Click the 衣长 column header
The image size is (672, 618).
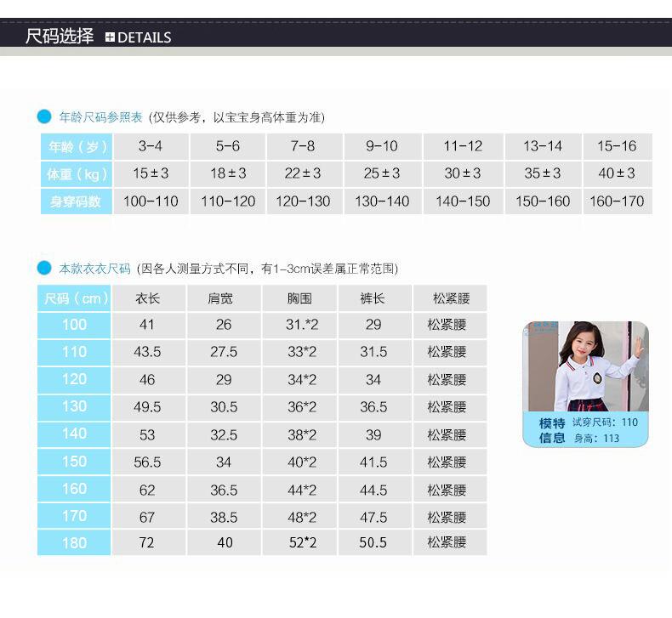point(148,298)
